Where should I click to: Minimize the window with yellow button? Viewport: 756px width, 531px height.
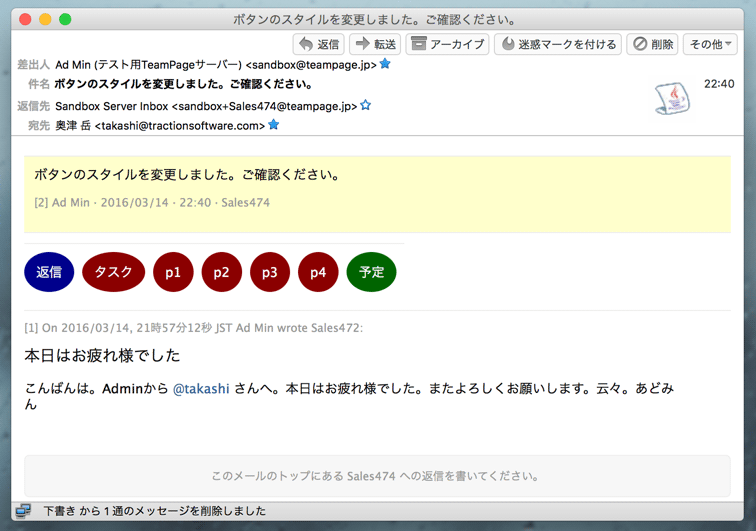click(x=45, y=19)
